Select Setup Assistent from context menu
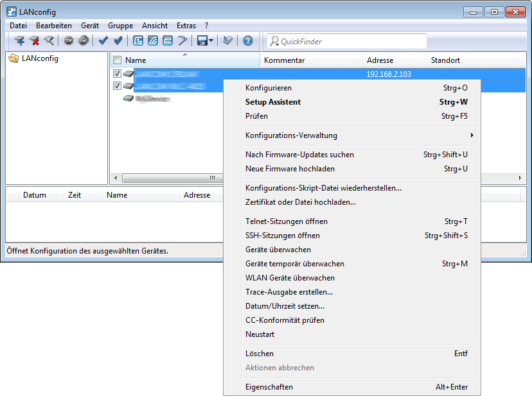This screenshot has width=532, height=396. pos(273,102)
